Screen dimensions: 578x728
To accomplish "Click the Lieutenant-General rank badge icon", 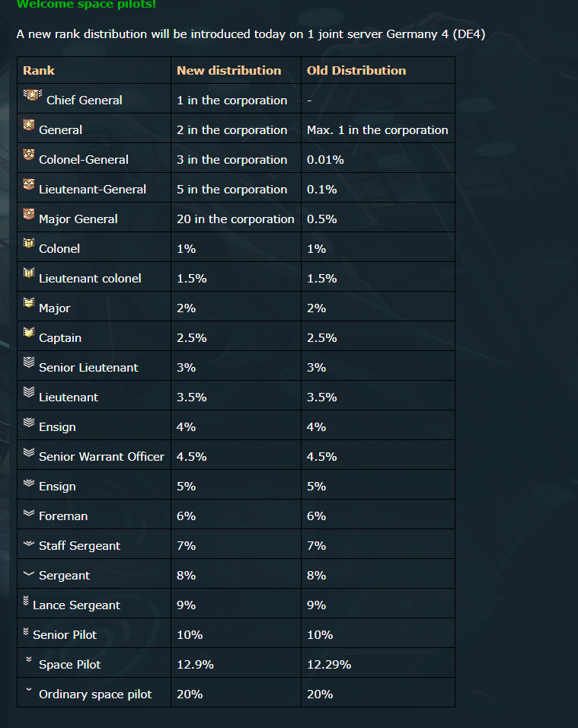I will pos(29,184).
